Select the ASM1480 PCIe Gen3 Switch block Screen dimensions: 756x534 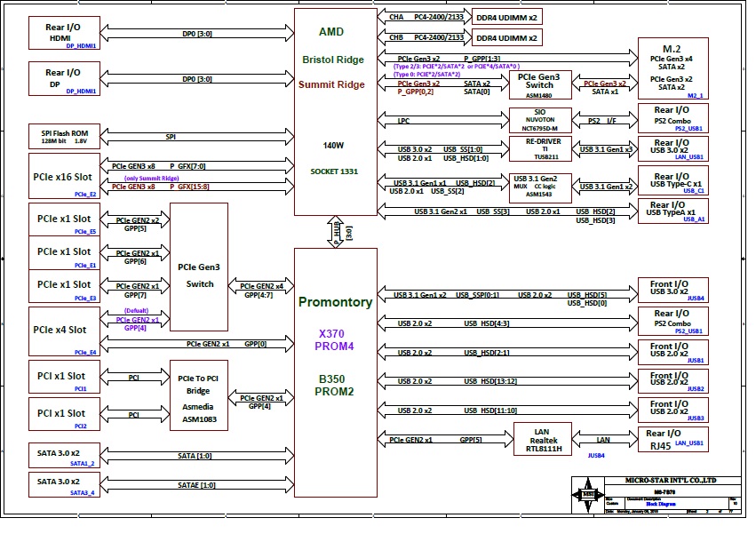(539, 85)
